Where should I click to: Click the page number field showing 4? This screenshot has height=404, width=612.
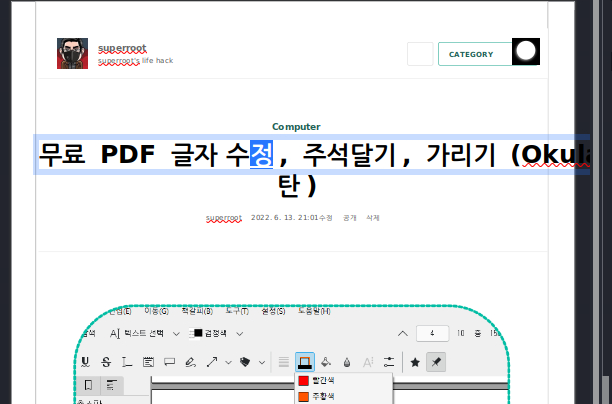[x=432, y=334]
